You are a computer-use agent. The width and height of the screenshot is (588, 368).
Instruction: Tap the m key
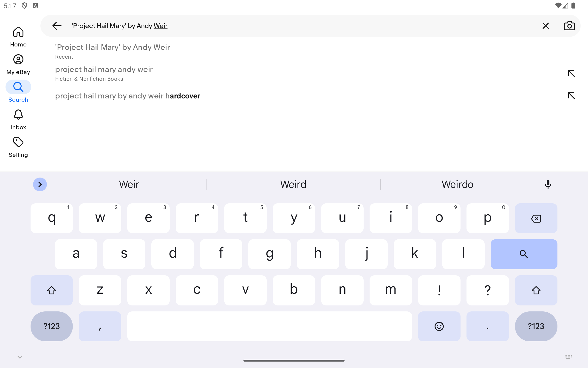[391, 290]
